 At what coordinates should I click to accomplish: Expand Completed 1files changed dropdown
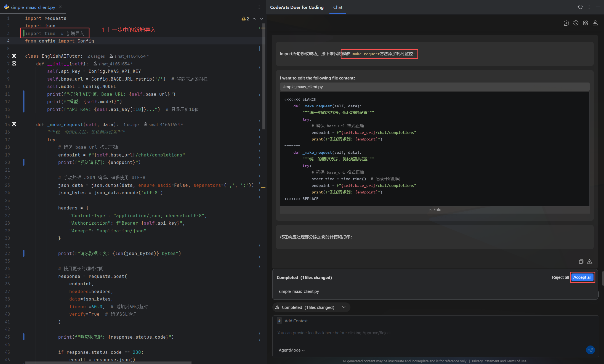coord(344,307)
